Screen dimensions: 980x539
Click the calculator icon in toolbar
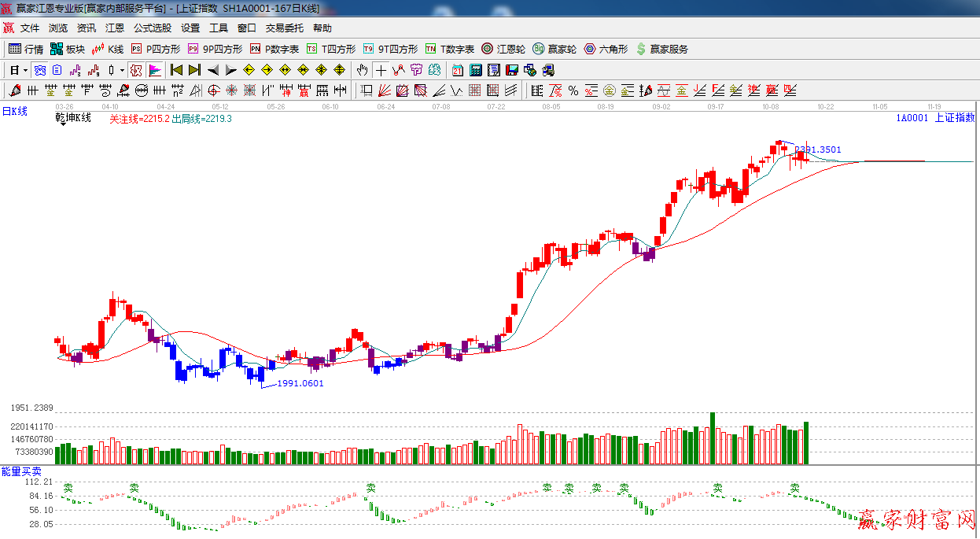475,70
